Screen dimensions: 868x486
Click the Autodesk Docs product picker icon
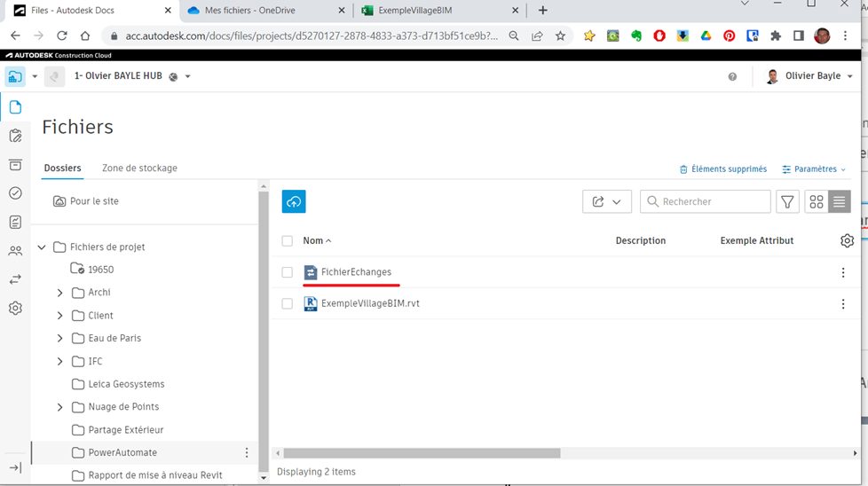tap(15, 76)
